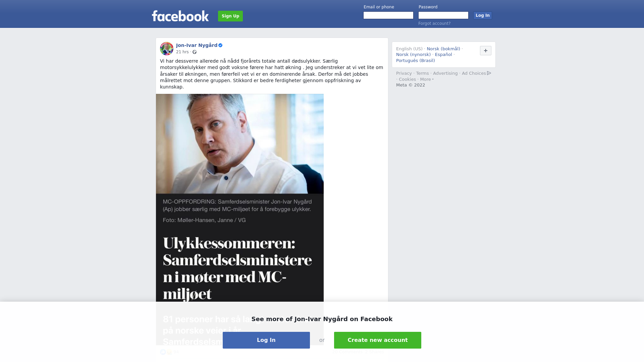Select Norsk (nynorsk) language
This screenshot has width=644, height=362.
[413, 55]
